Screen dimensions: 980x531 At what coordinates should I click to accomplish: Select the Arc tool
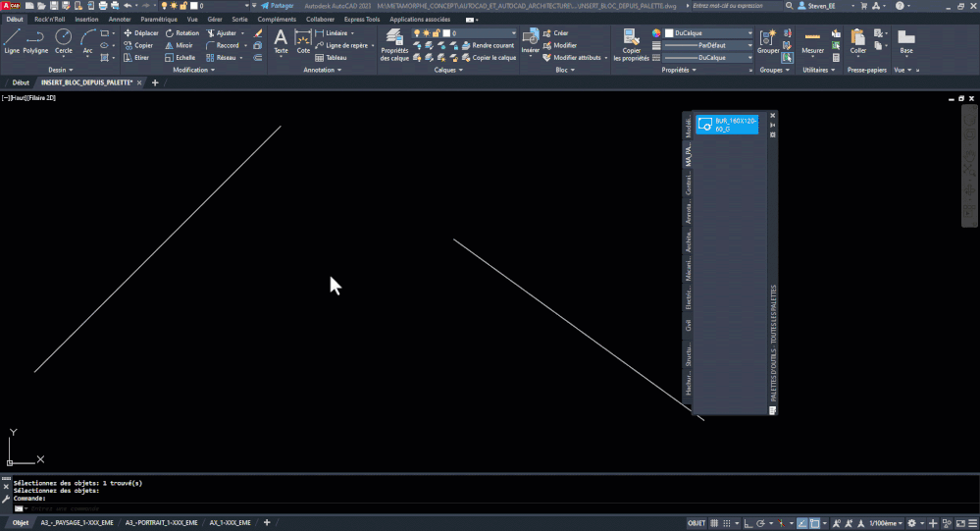(87, 41)
